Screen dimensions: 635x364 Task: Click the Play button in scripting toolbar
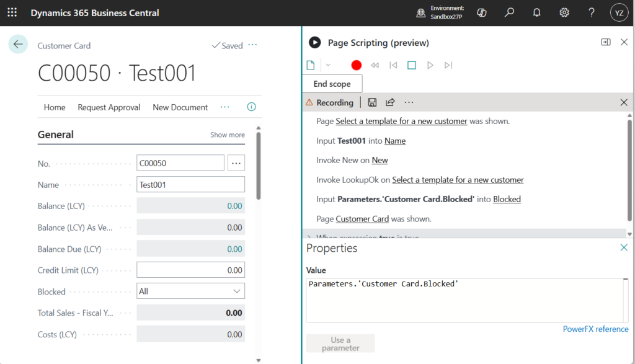pyautogui.click(x=430, y=65)
